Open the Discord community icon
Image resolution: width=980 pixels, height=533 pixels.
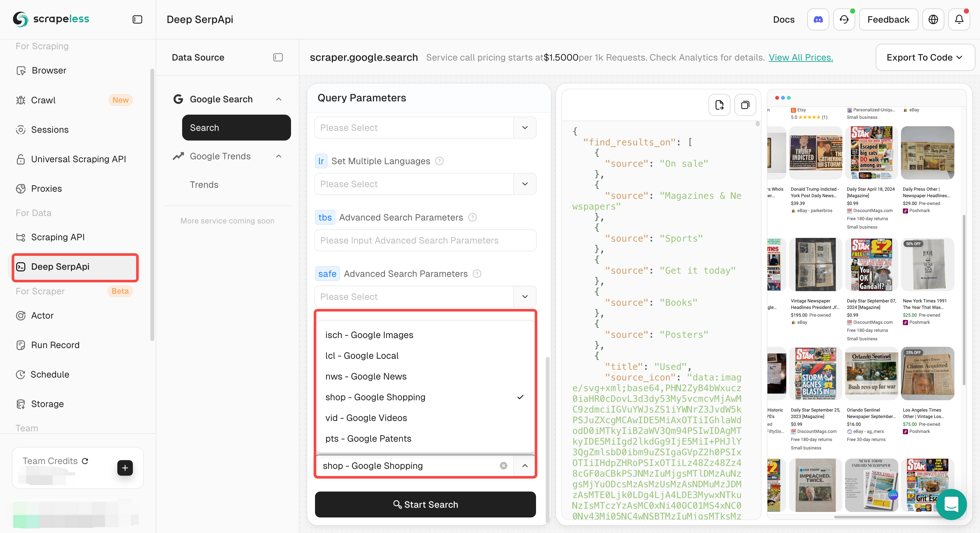[x=818, y=19]
